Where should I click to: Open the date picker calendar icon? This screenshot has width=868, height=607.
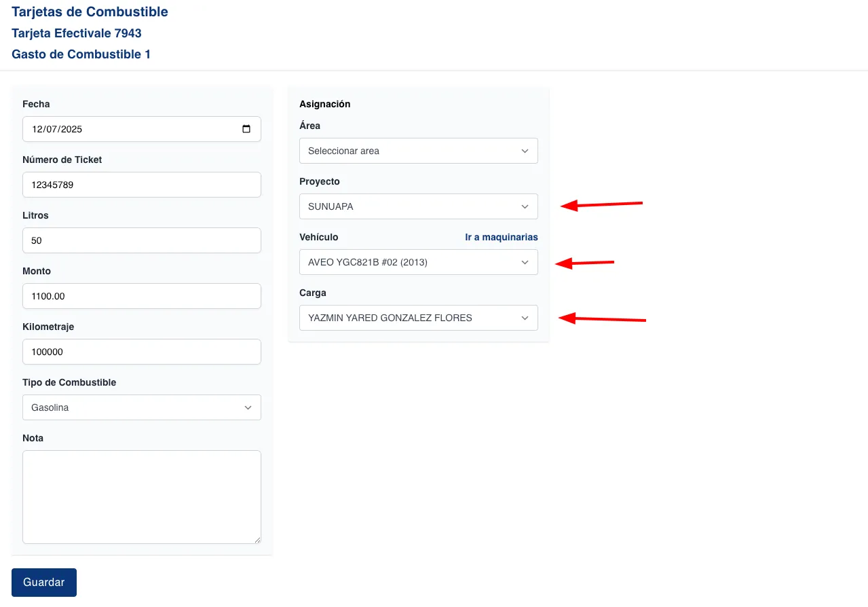click(x=246, y=129)
